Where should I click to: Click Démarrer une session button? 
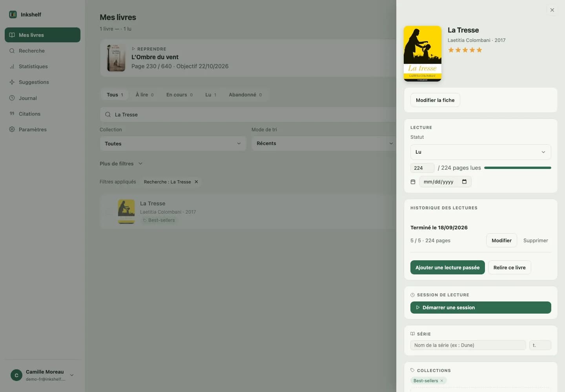481,308
